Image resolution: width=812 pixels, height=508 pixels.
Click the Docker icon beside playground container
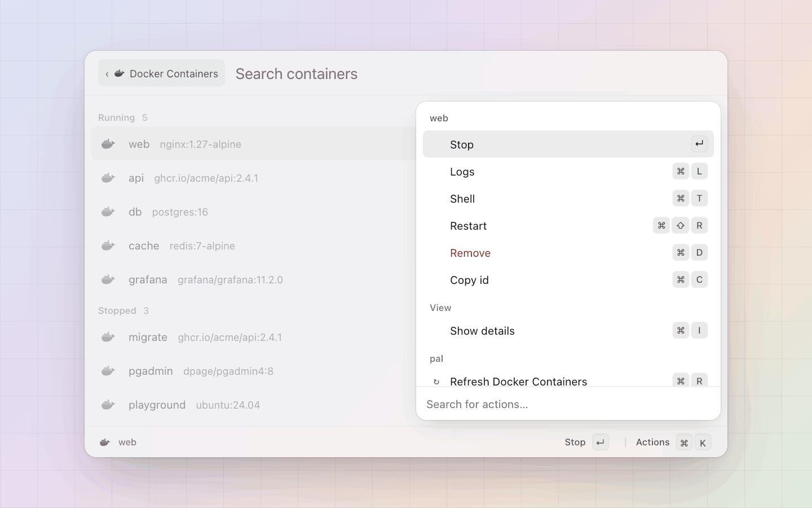108,405
